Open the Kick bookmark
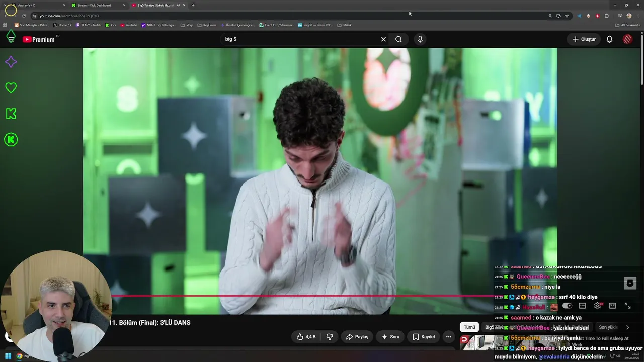644x362 pixels. (x=111, y=25)
